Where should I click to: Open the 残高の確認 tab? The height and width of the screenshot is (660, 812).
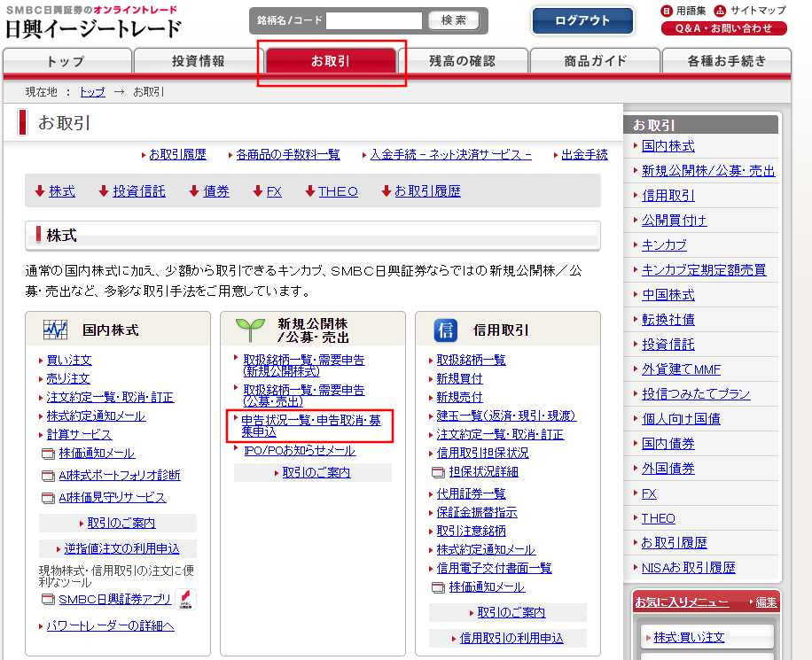click(462, 61)
